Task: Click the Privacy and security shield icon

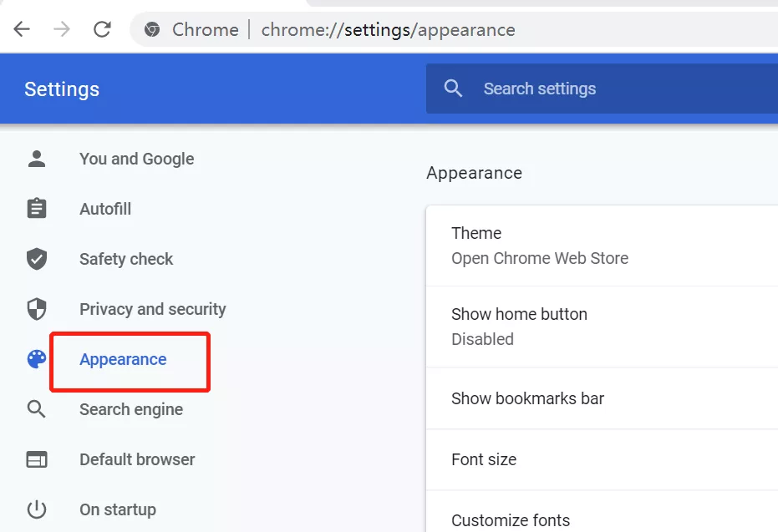Action: tap(37, 309)
